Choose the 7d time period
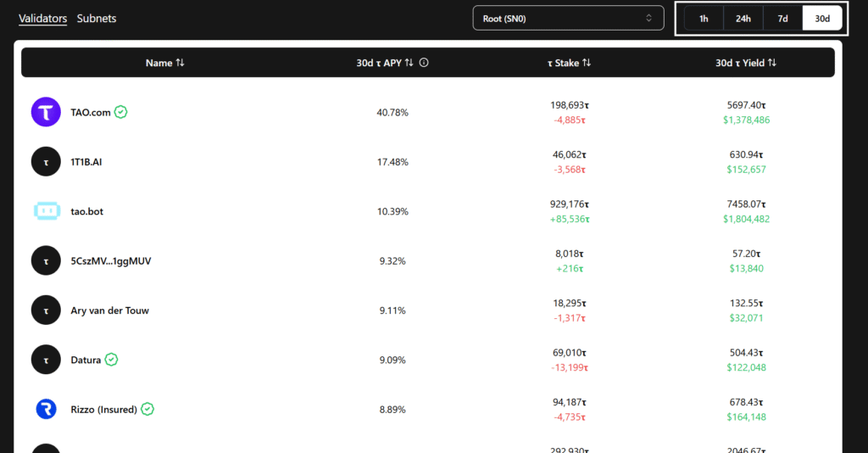The image size is (868, 453). point(782,19)
